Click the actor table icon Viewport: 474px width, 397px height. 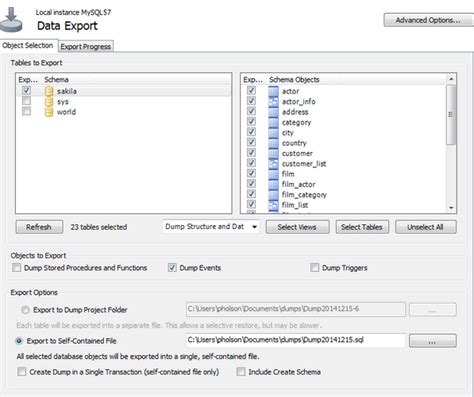click(x=273, y=91)
